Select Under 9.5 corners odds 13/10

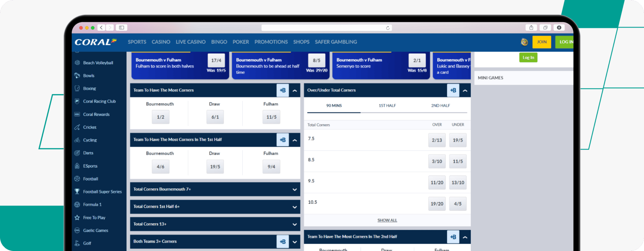(458, 182)
